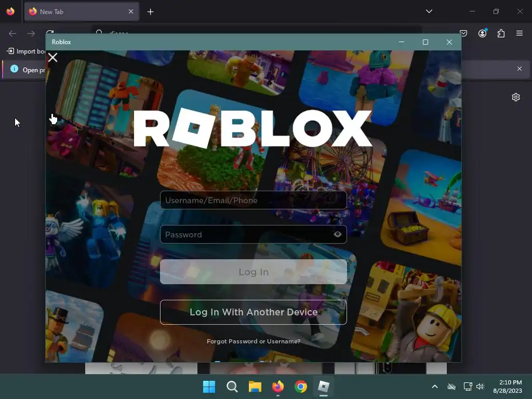The width and height of the screenshot is (532, 399).
Task: Focus the Password input field
Action: (253, 234)
